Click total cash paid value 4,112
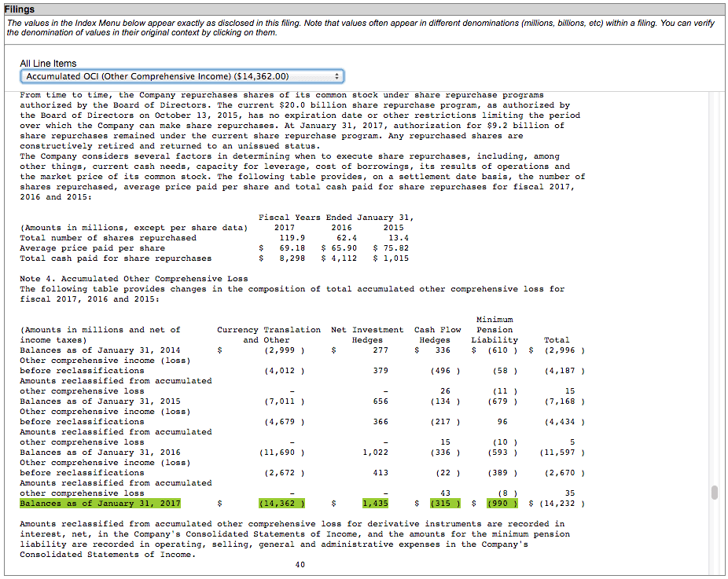This screenshot has height=579, width=728. click(x=344, y=258)
